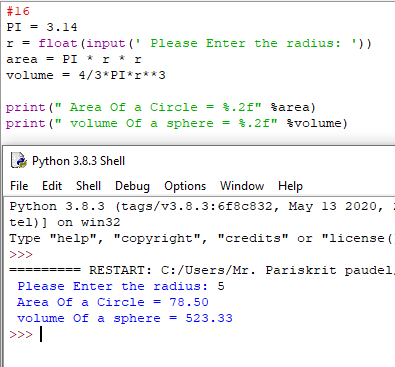Click the 'volume Of a sphere = 523.33' output
Image resolution: width=395 pixels, height=367 pixels.
click(x=125, y=318)
